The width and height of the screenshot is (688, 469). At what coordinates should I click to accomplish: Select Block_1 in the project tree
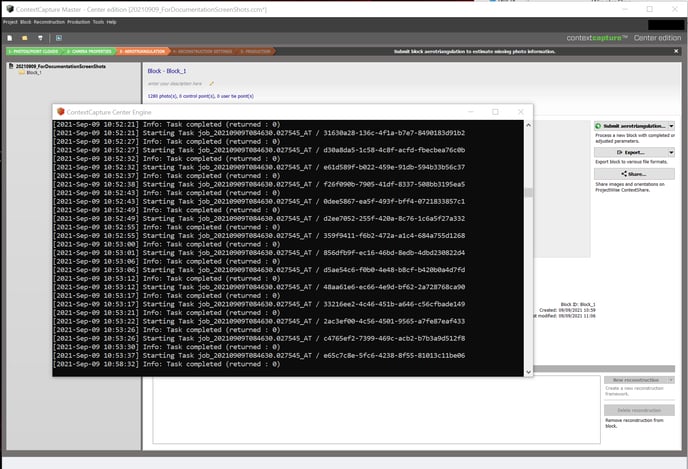click(x=33, y=72)
